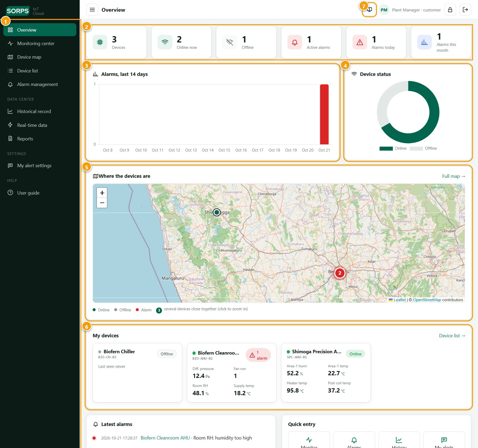Open the Biofern Chiller device card

pos(137,373)
